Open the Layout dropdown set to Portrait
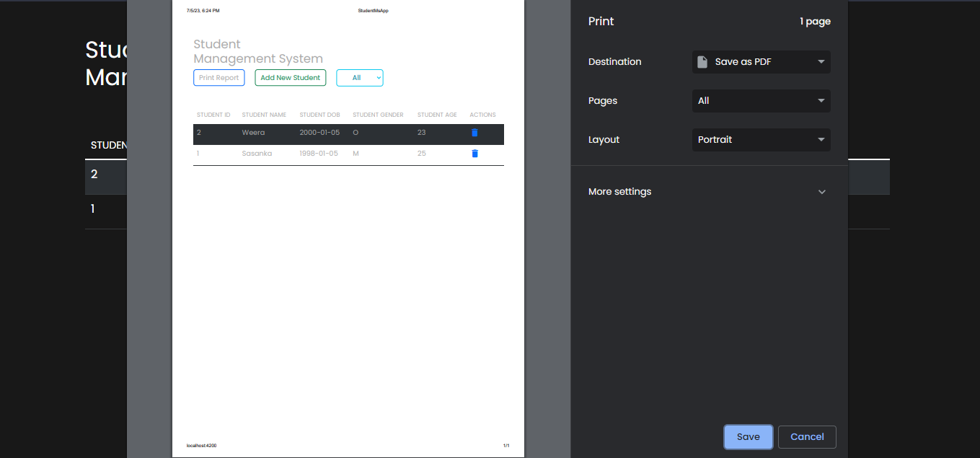The width and height of the screenshot is (980, 458). click(762, 140)
